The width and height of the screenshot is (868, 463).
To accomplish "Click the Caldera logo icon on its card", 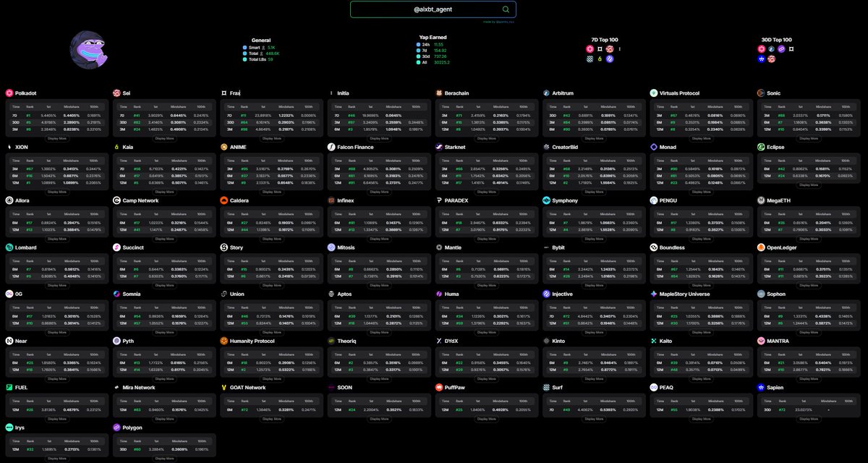I will [224, 200].
